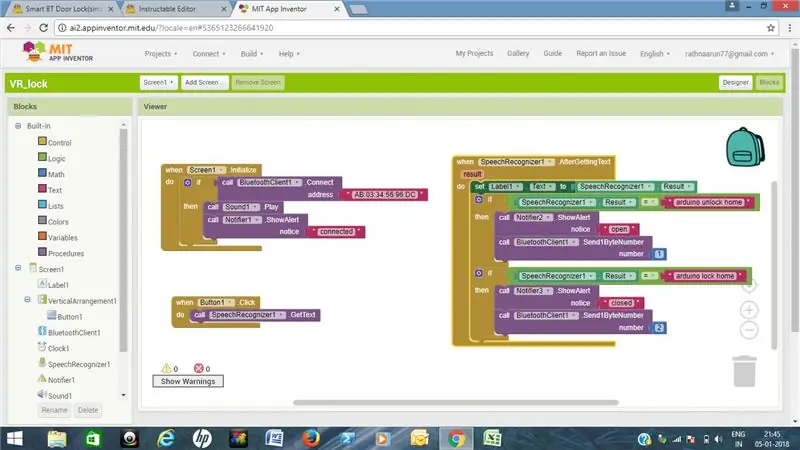Screen dimensions: 800x450
Task: Click the MIT App Inventor logo
Action: (57, 52)
